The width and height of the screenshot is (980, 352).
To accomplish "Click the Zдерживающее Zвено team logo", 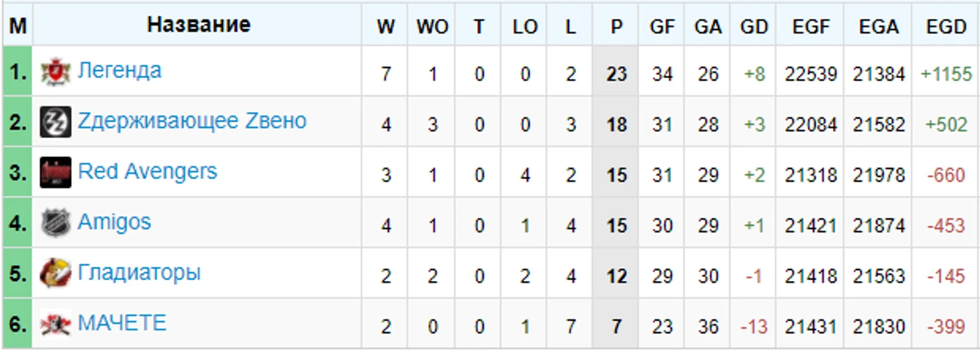I will (x=55, y=122).
